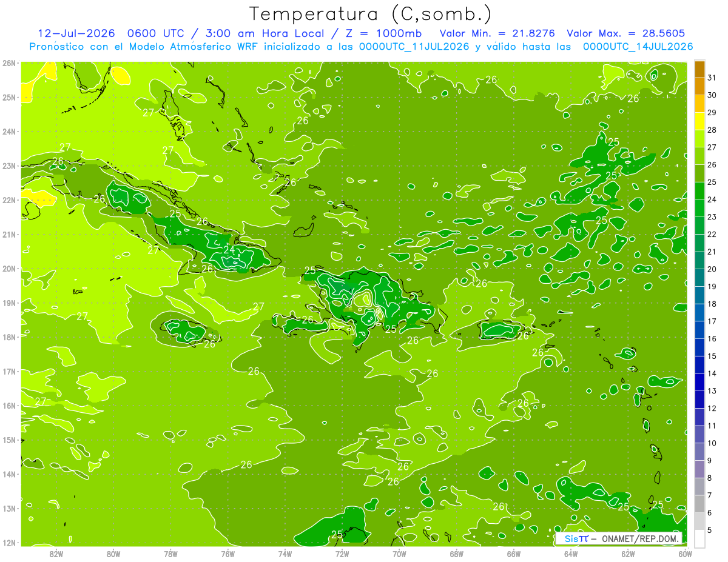Click the '24' contour label over eastern Cuba
Image resolution: width=728 pixels, height=562 pixels.
point(229,249)
